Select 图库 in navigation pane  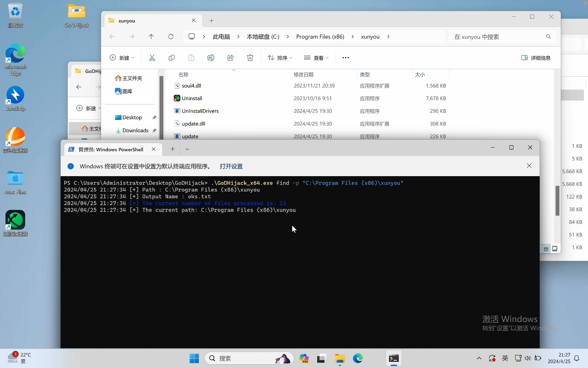point(124,91)
